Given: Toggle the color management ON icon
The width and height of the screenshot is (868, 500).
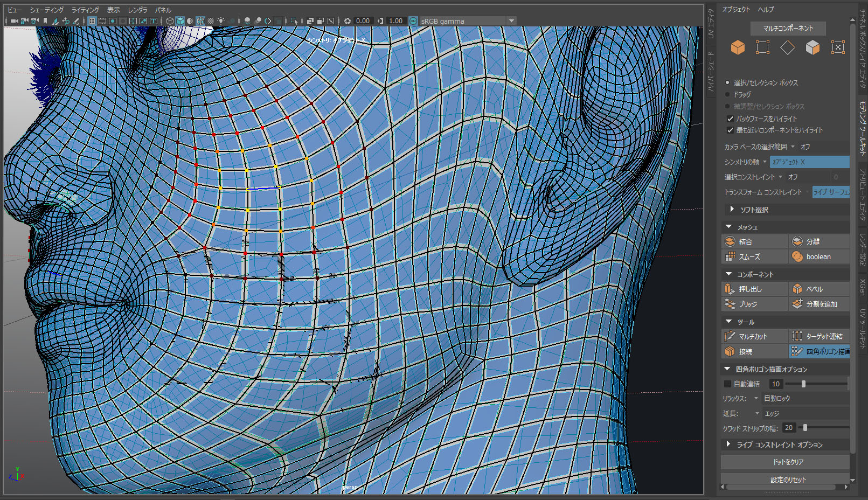Looking at the screenshot, I should tap(413, 21).
